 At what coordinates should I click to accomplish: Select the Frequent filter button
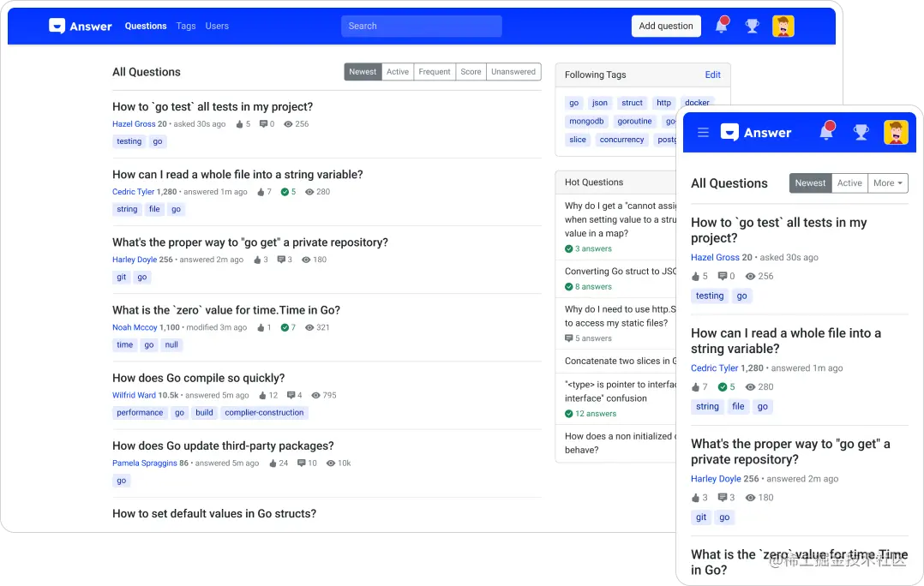pyautogui.click(x=435, y=72)
